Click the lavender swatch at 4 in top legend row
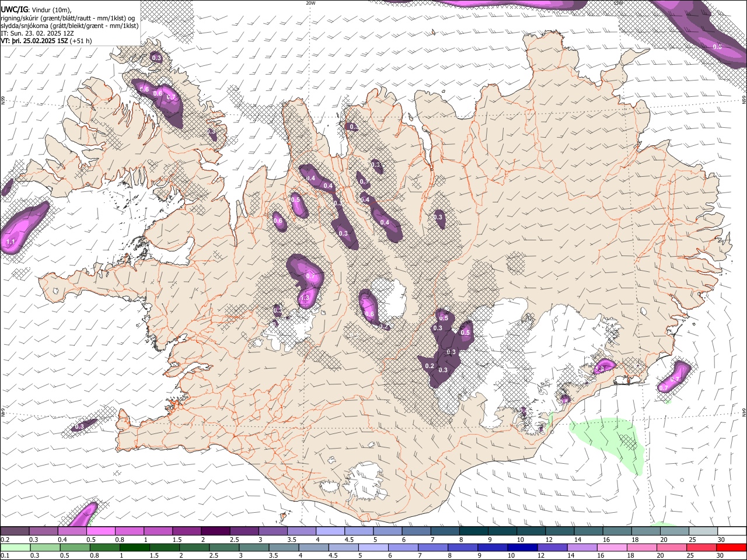The width and height of the screenshot is (747, 560). (330, 531)
